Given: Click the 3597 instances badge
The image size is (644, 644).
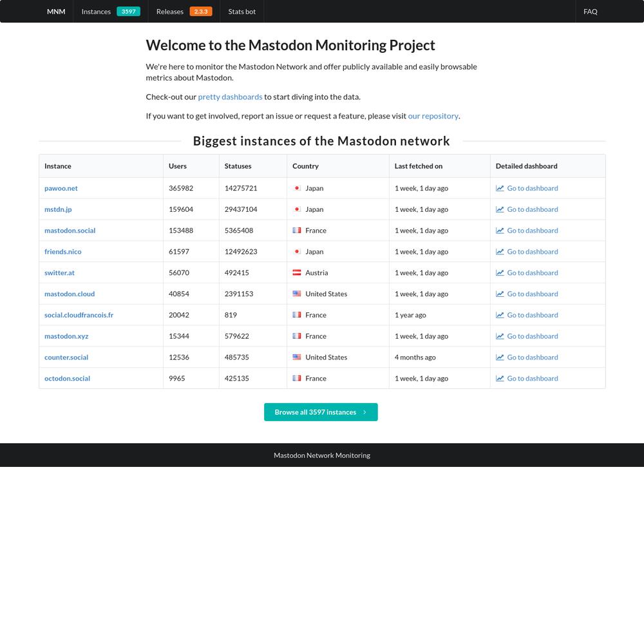Looking at the screenshot, I should [x=129, y=12].
